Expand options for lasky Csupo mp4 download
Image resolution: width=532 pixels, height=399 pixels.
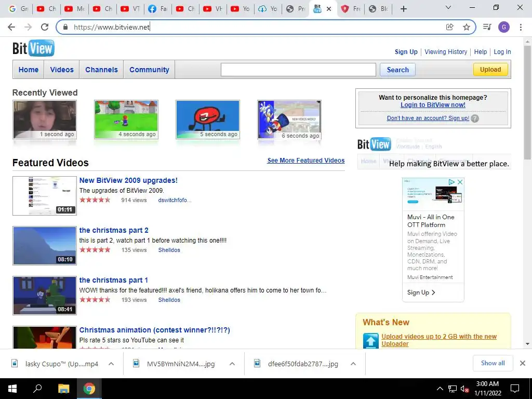[x=111, y=364]
